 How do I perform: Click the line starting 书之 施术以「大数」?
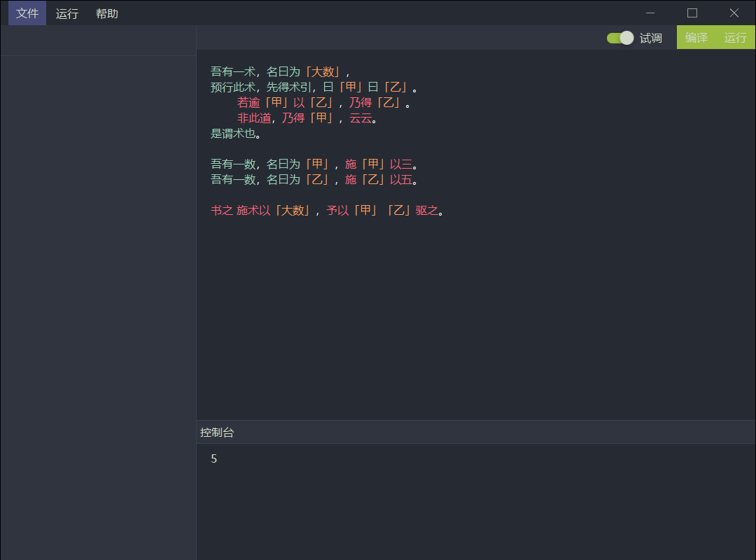(328, 211)
